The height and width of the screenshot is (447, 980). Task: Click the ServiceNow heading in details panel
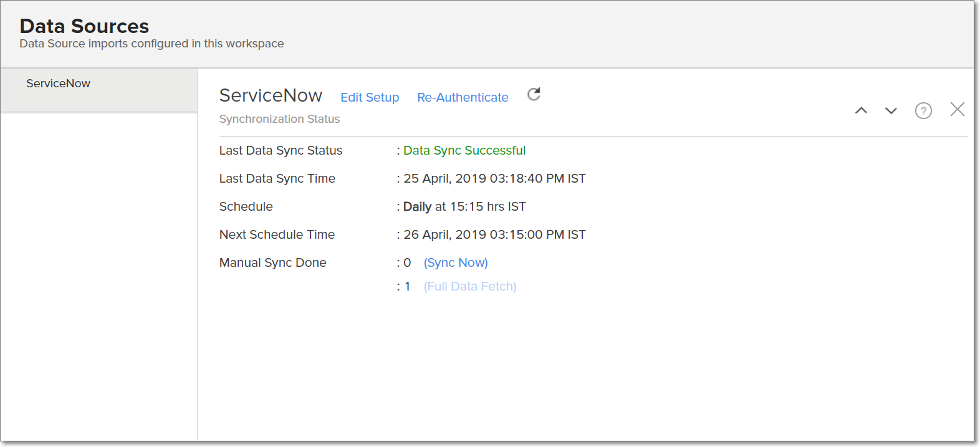click(x=271, y=95)
